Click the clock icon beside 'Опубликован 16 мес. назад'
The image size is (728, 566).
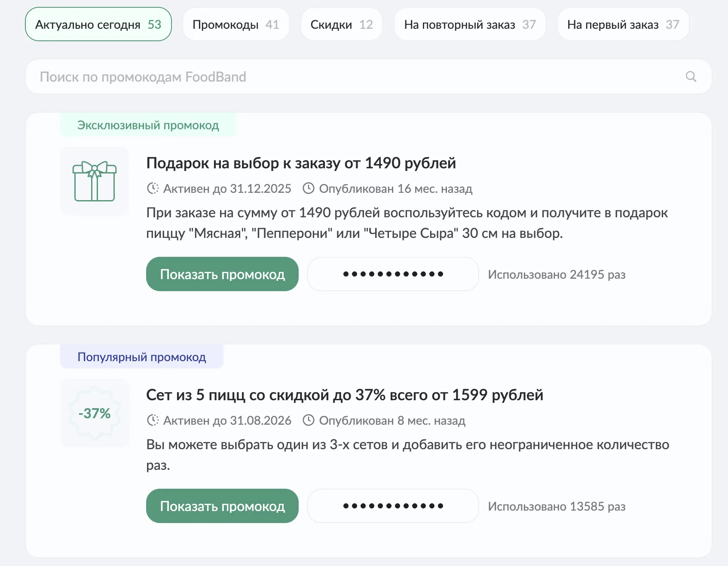coord(309,188)
